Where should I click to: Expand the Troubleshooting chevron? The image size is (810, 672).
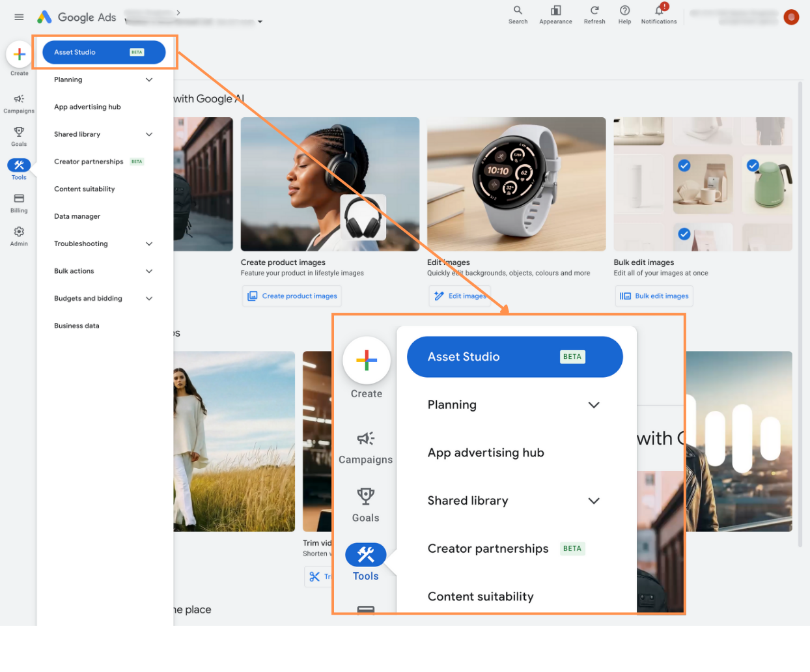tap(149, 244)
